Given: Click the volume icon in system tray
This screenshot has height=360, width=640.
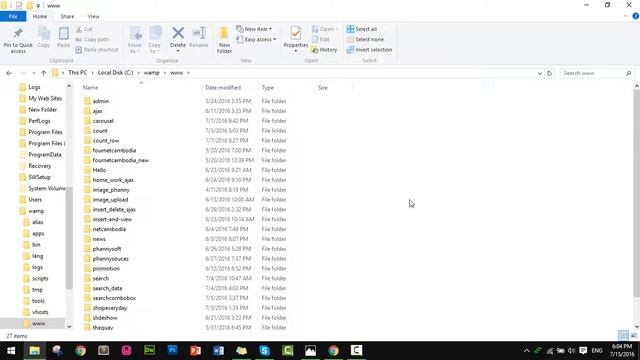Looking at the screenshot, I should (571, 351).
